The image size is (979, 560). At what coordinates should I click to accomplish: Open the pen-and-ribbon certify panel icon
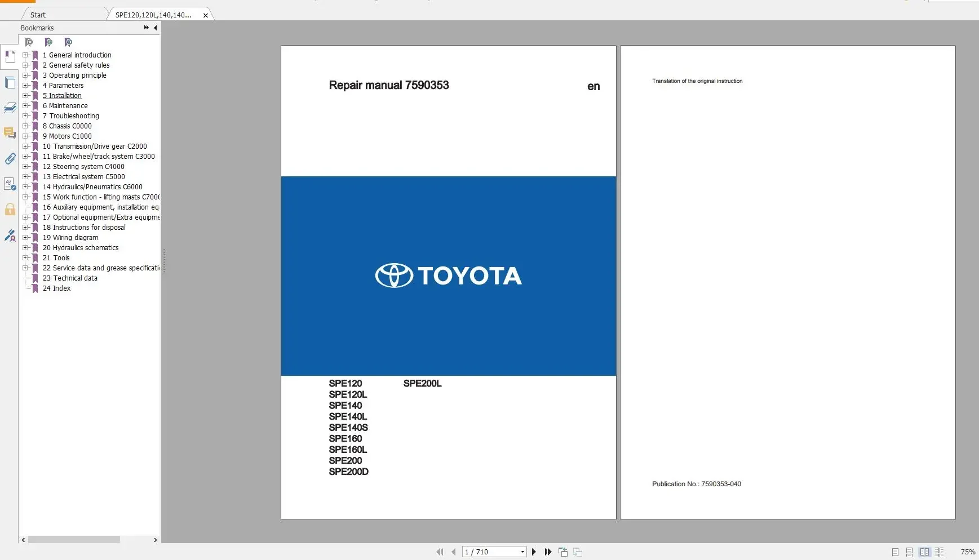(x=10, y=235)
